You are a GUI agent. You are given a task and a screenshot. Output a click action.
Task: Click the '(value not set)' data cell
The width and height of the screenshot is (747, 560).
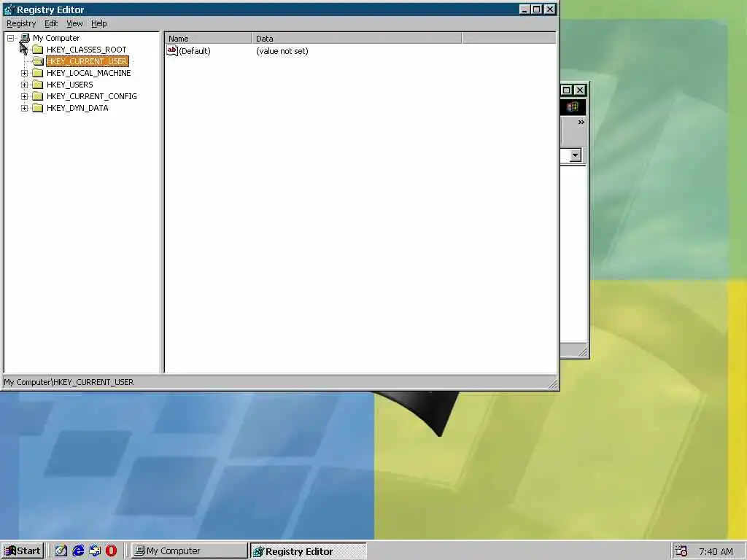click(282, 51)
